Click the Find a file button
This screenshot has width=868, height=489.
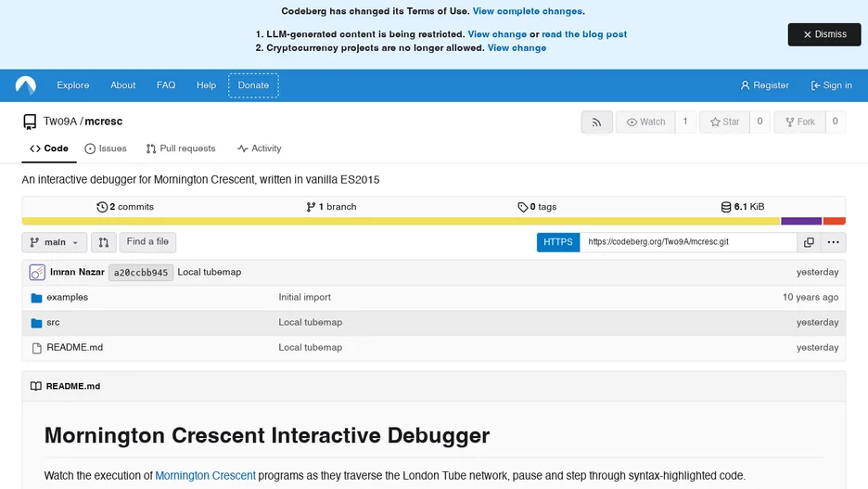click(147, 242)
